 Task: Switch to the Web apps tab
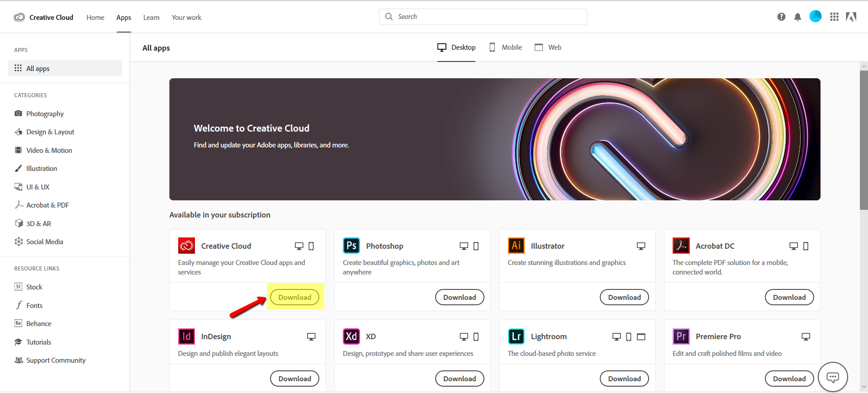(x=548, y=47)
